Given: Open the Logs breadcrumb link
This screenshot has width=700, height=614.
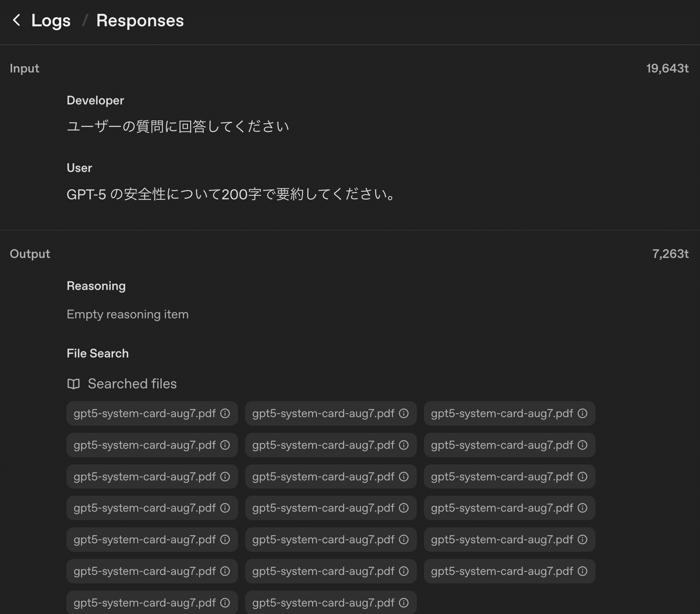Looking at the screenshot, I should click(x=51, y=20).
